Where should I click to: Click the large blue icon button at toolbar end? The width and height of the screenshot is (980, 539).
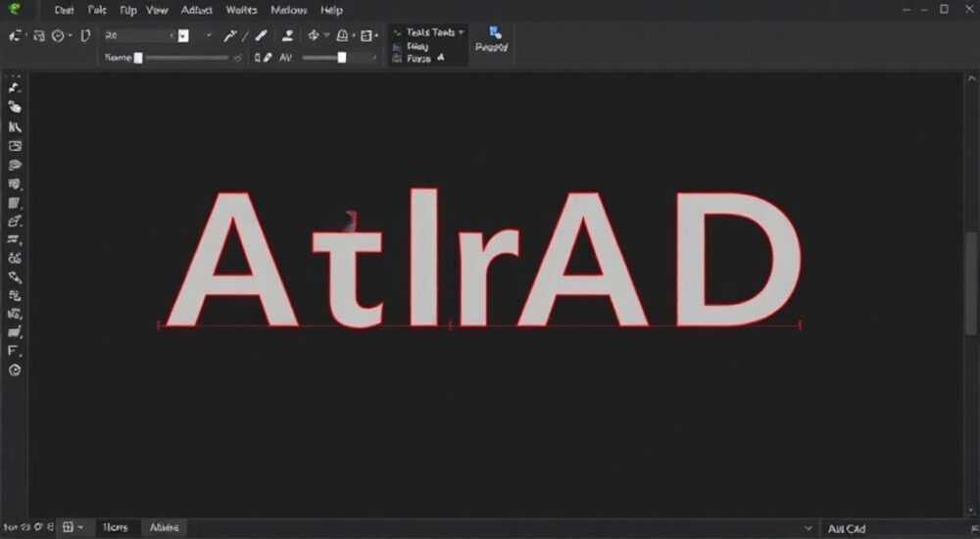click(492, 39)
